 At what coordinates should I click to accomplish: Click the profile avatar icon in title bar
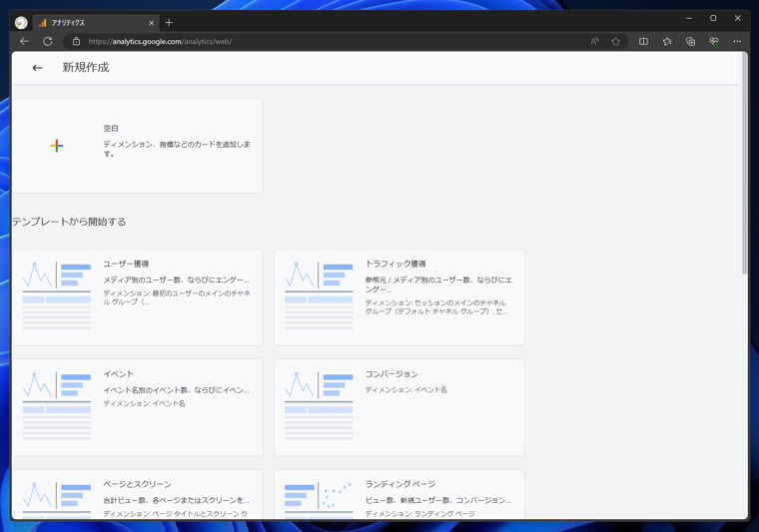pyautogui.click(x=21, y=23)
